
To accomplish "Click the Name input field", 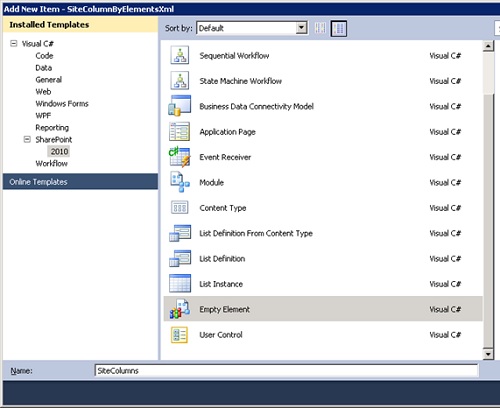I will click(x=286, y=371).
